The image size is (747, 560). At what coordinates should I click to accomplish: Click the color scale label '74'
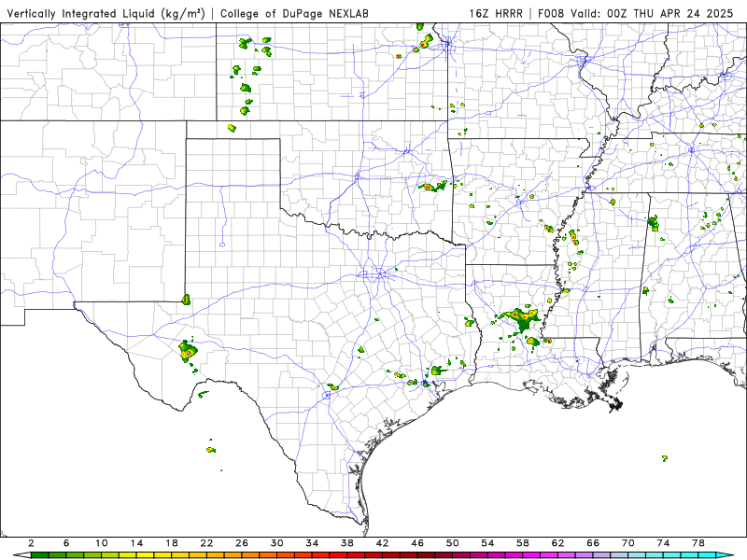pyautogui.click(x=664, y=543)
